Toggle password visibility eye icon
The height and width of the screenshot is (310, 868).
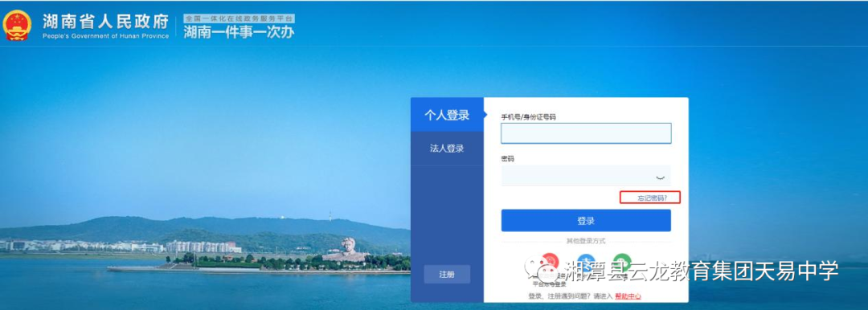(659, 177)
